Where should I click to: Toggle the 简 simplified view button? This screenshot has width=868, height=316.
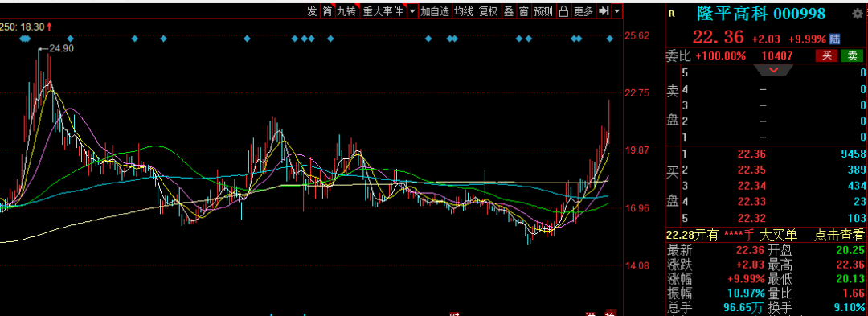328,11
